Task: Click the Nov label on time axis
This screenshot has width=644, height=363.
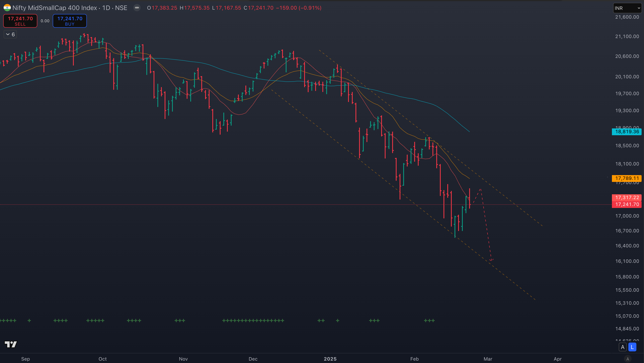Action: tap(183, 359)
